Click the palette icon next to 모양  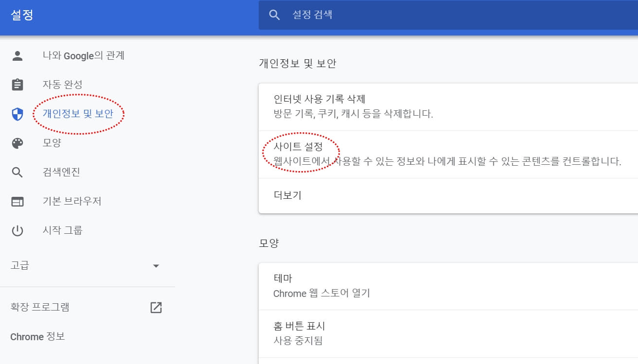click(x=18, y=143)
